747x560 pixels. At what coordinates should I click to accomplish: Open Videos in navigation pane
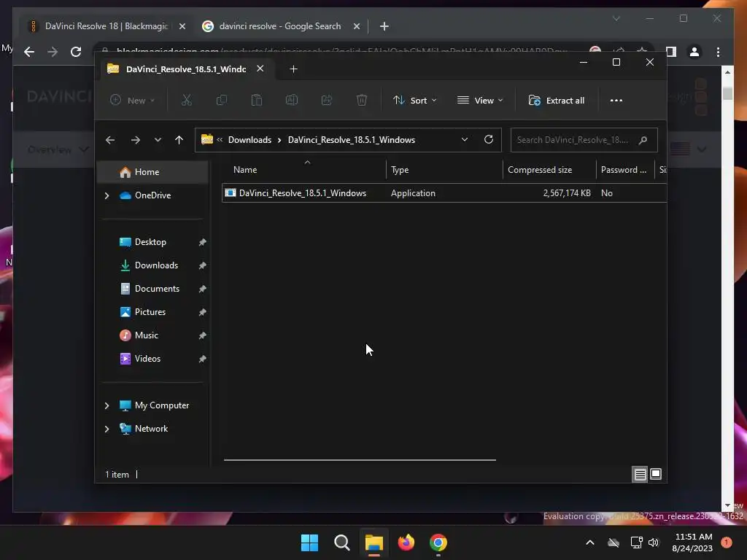click(x=152, y=359)
